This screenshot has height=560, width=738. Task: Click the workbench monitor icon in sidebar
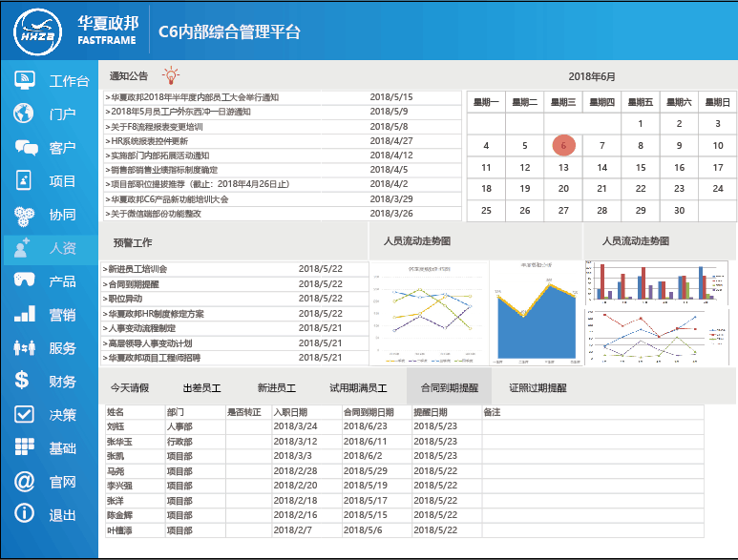(x=26, y=81)
